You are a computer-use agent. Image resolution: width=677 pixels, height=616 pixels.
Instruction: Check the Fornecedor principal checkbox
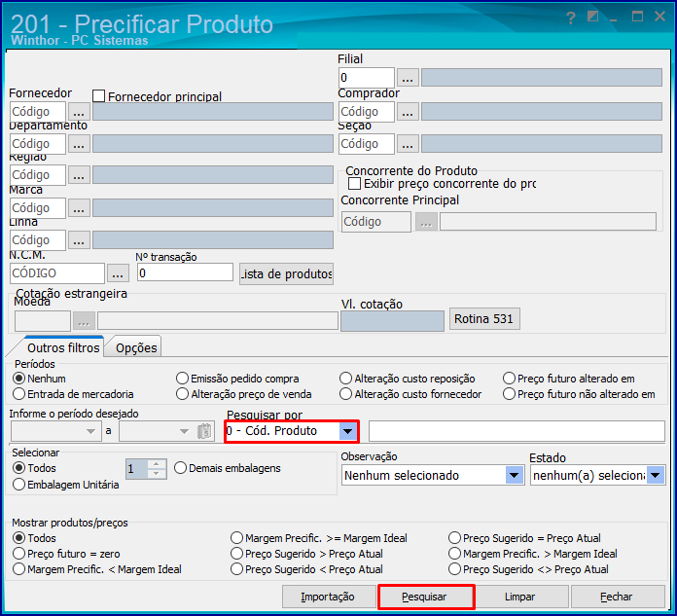coord(98,96)
